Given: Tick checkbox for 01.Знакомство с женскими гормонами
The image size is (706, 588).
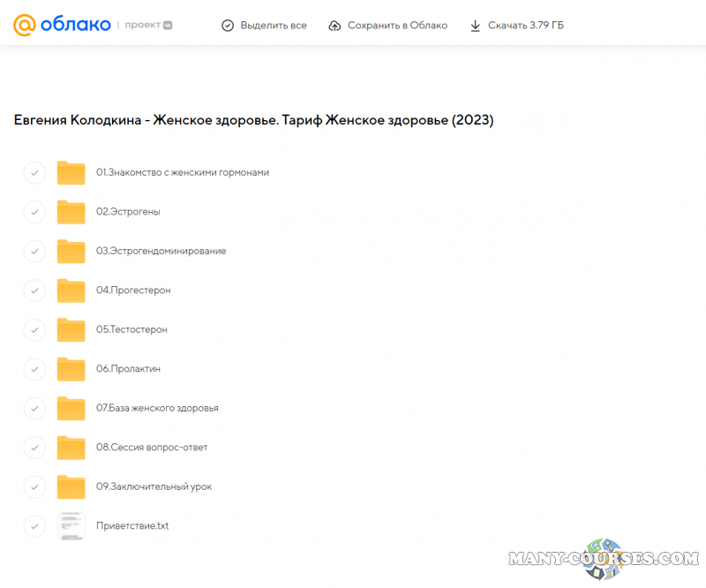Looking at the screenshot, I should [34, 173].
